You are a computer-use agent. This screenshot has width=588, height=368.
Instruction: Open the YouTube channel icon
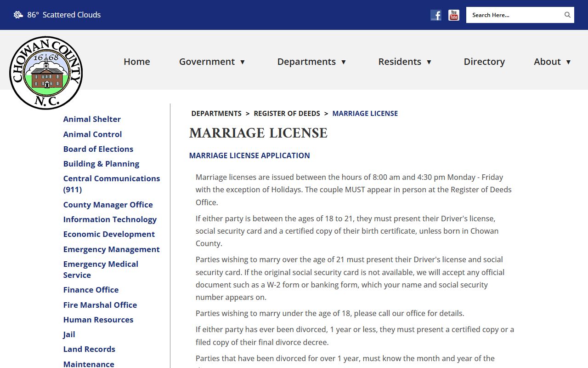(454, 15)
